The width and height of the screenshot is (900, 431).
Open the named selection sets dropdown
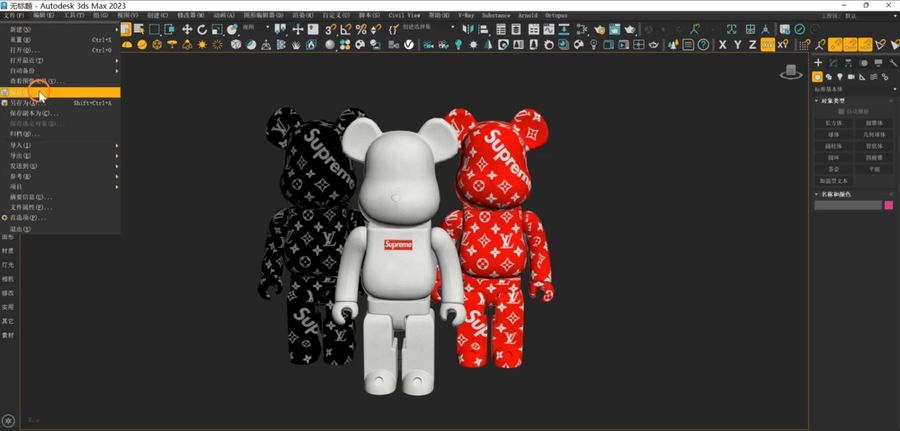pyautogui.click(x=428, y=27)
